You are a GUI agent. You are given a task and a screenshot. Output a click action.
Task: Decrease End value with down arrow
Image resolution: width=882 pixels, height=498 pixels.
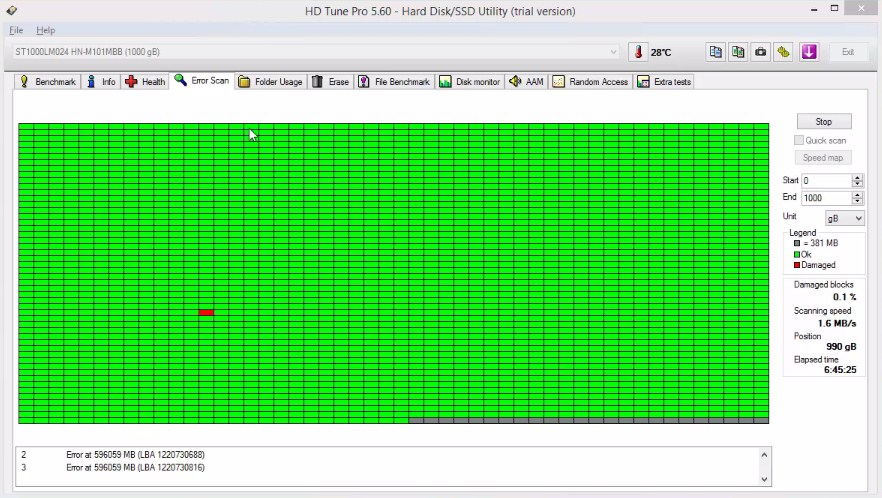pyautogui.click(x=857, y=201)
